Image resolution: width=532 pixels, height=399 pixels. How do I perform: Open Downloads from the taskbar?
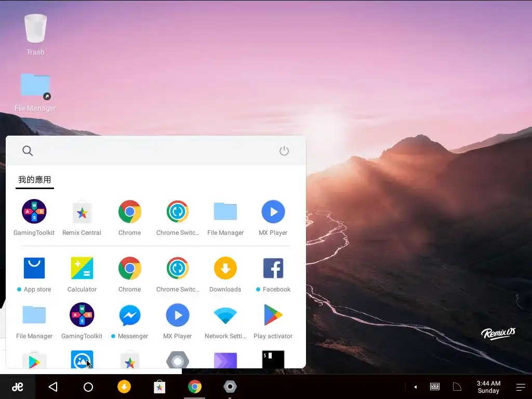[124, 387]
